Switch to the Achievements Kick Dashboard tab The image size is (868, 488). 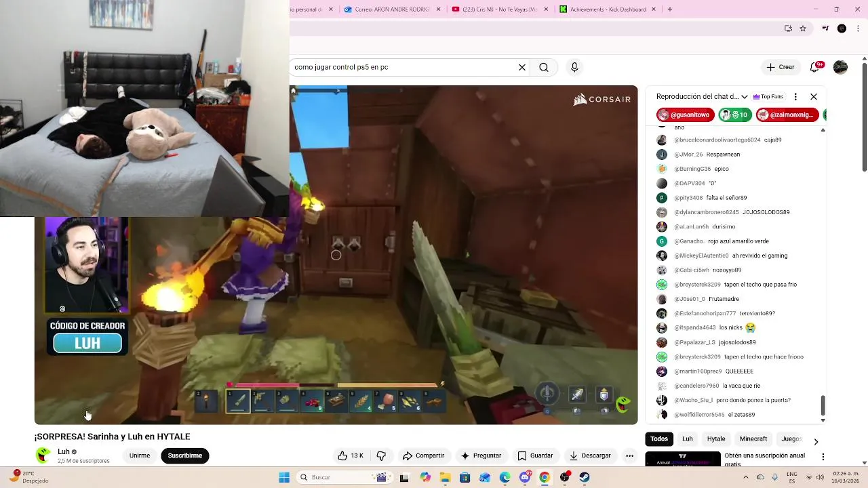[x=607, y=9]
